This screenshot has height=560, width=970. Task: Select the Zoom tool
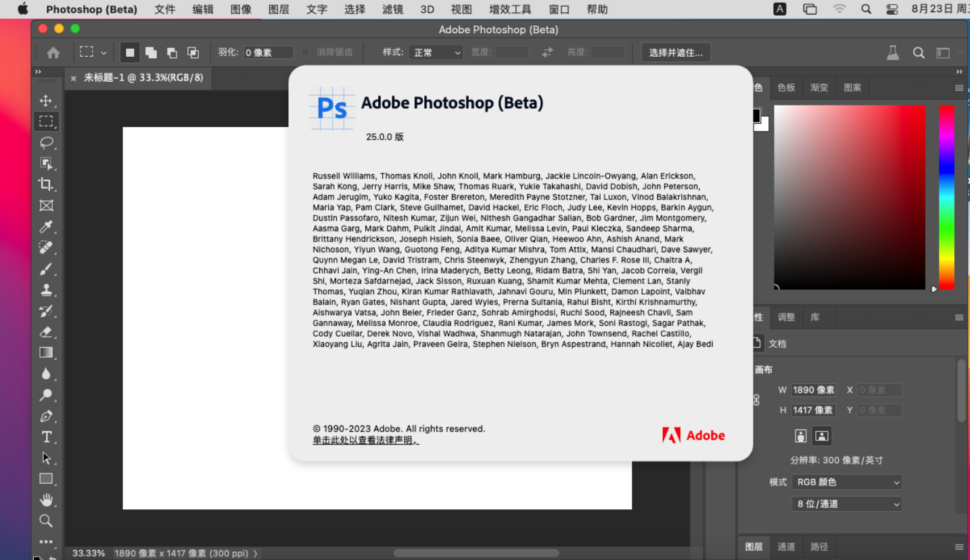coord(46,521)
